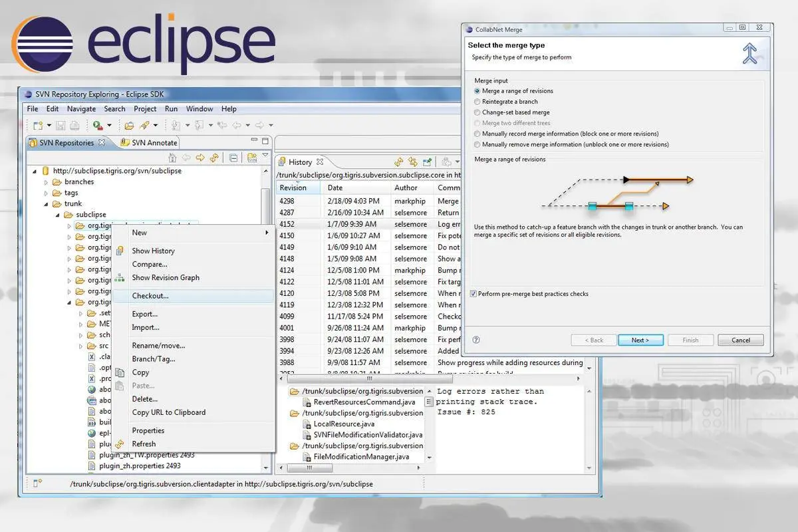
Task: Choose Checkout... from the context menu
Action: (x=193, y=296)
